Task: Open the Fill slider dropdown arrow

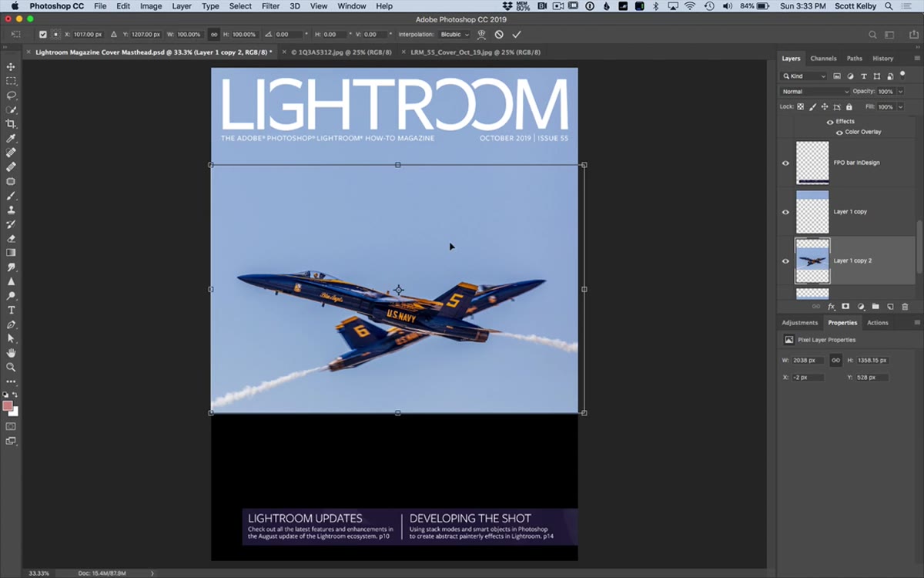Action: [901, 107]
